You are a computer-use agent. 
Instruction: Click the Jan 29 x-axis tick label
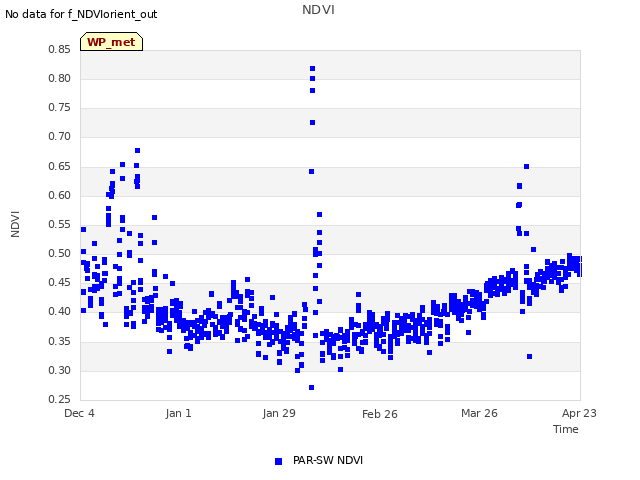(279, 413)
